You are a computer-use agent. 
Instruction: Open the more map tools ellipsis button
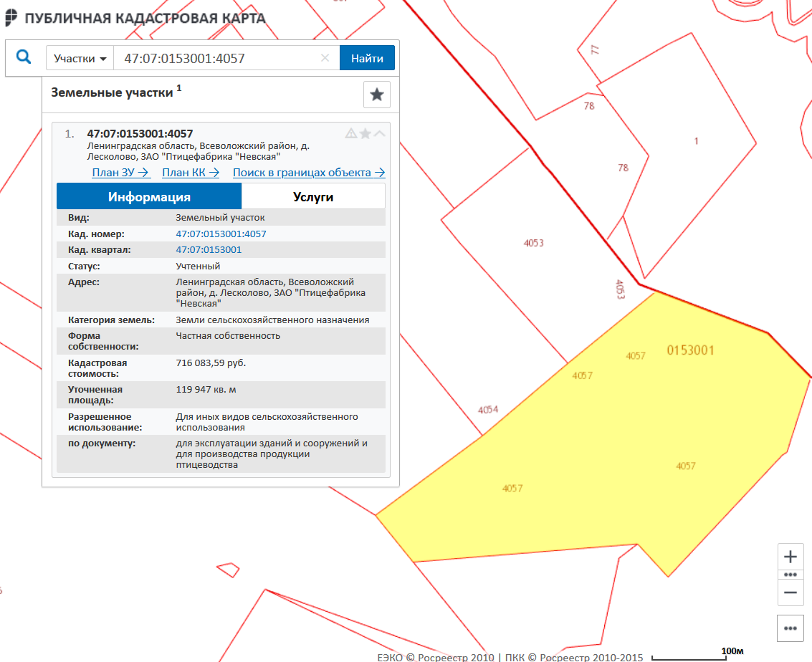790,628
